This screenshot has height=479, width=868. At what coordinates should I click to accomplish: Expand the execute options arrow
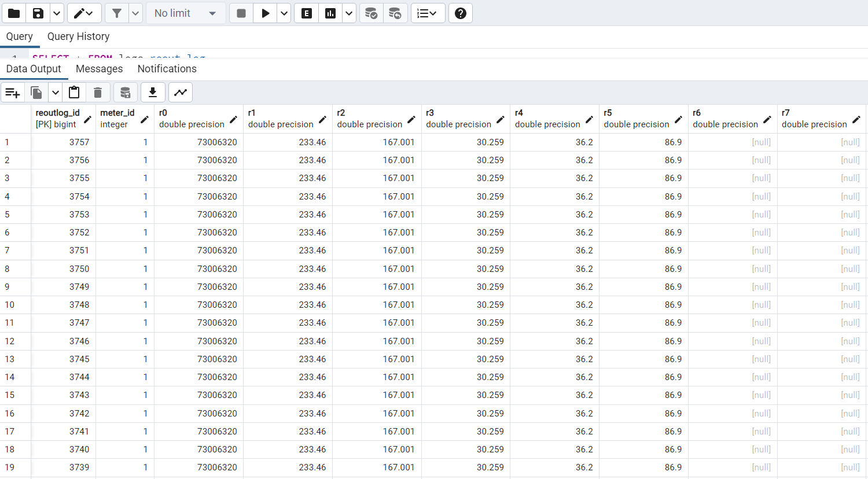(x=284, y=13)
